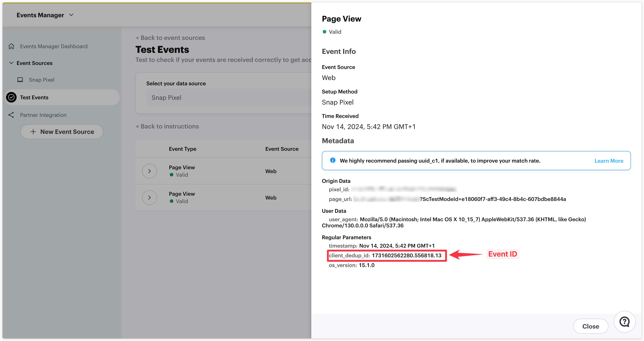Click the New Event Source button
The height and width of the screenshot is (341, 644).
pyautogui.click(x=62, y=132)
